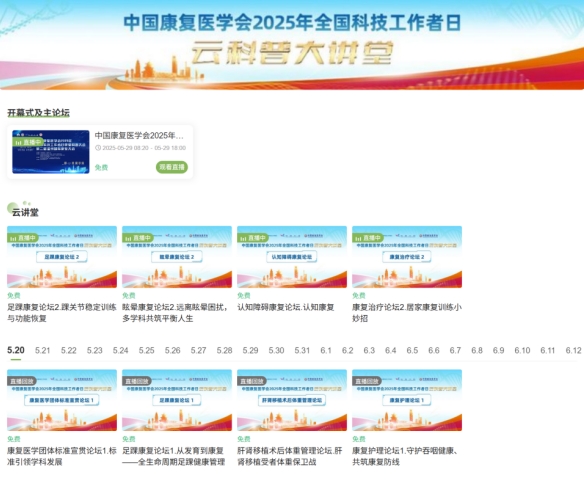Viewport: 584px width, 485px height.
Task: Select the 6.3 date tab
Action: click(369, 351)
